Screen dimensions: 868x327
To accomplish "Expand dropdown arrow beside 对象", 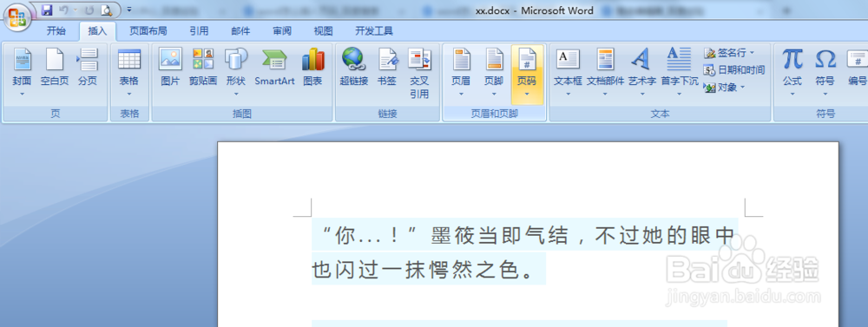I will coord(742,87).
